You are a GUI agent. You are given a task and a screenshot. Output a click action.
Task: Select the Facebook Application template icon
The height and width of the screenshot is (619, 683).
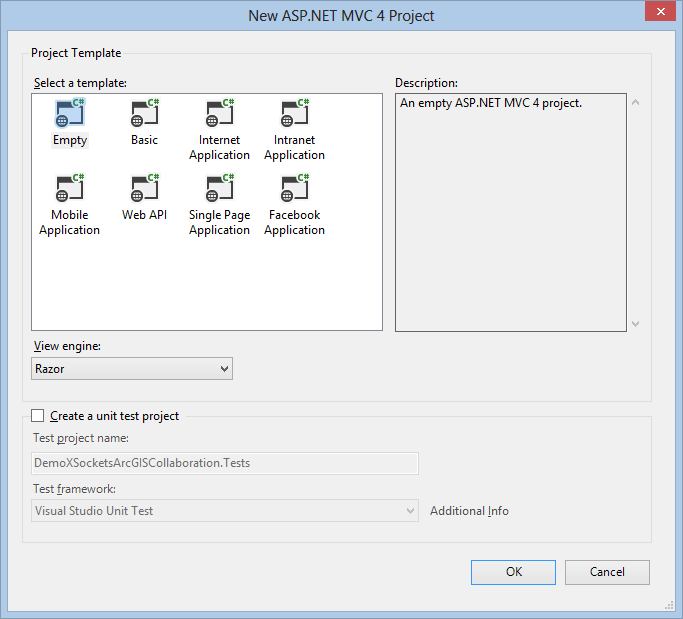click(294, 187)
